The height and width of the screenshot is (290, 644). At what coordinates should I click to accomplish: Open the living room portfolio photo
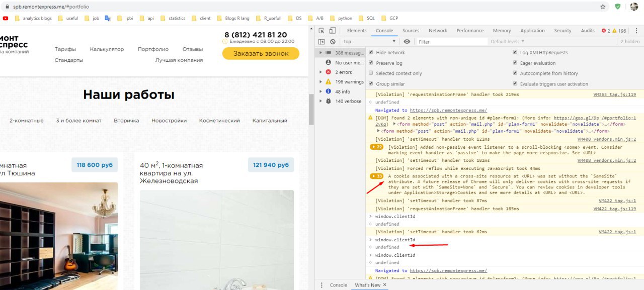(x=59, y=236)
